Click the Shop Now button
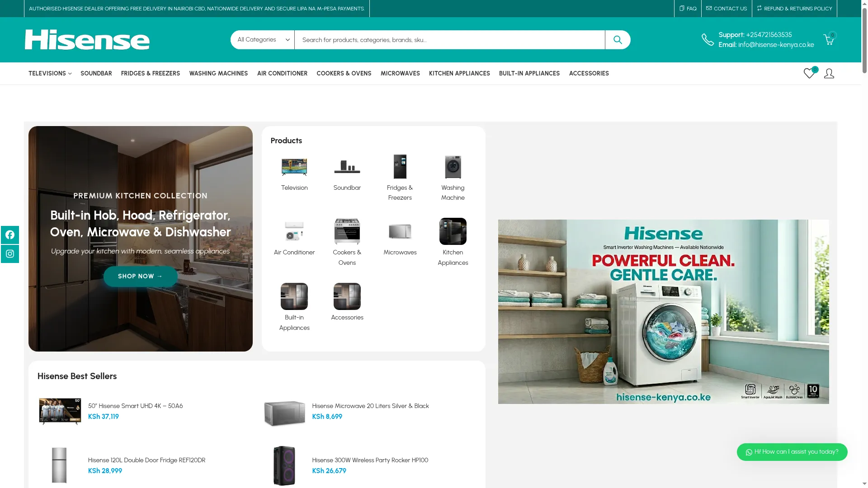868x488 pixels. [141, 276]
